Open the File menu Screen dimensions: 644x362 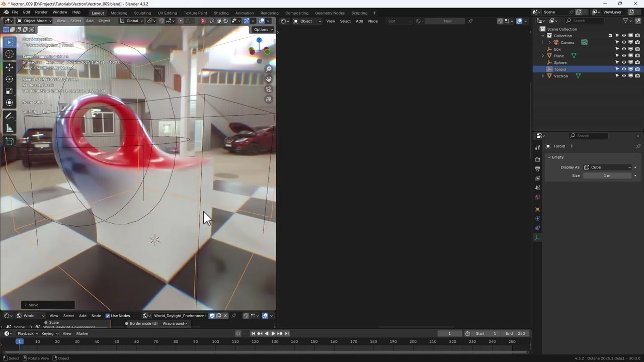click(x=15, y=12)
